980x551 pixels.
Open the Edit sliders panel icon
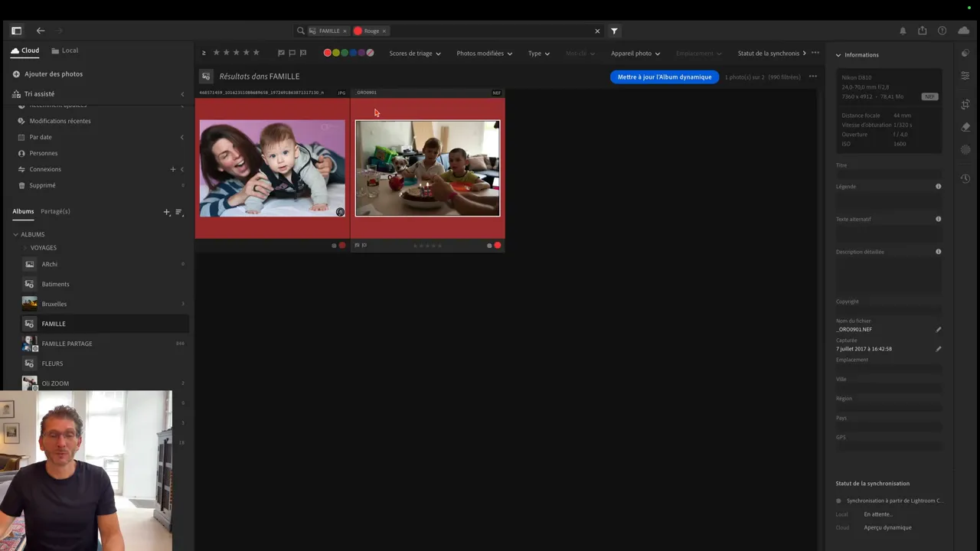[x=965, y=76]
